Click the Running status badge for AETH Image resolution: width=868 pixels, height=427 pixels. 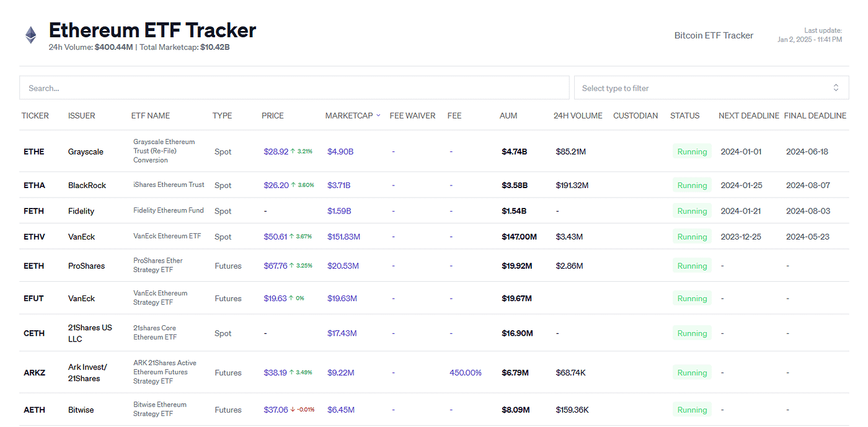692,410
